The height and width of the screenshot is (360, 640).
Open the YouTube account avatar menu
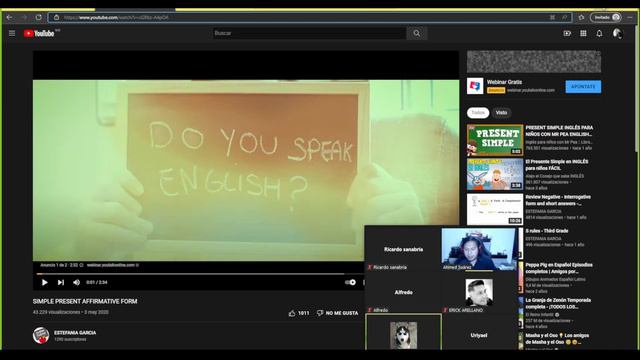point(617,33)
